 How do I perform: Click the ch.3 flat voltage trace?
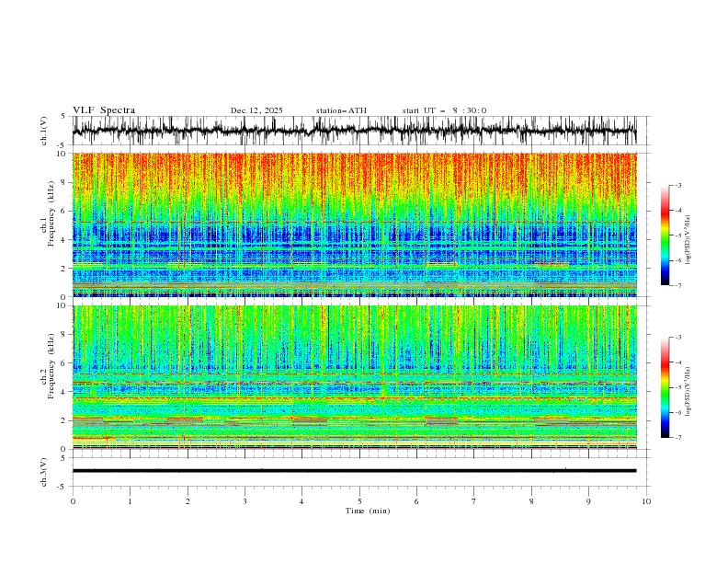[354, 471]
